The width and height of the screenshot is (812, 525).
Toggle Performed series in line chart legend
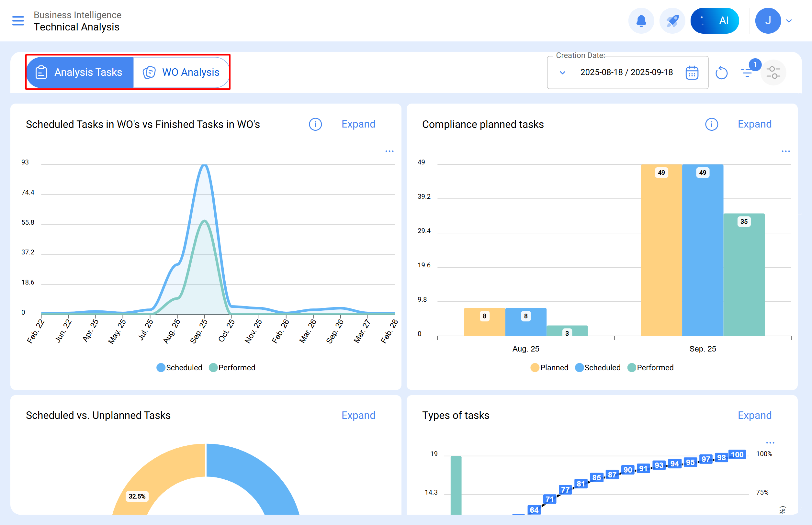[232, 367]
